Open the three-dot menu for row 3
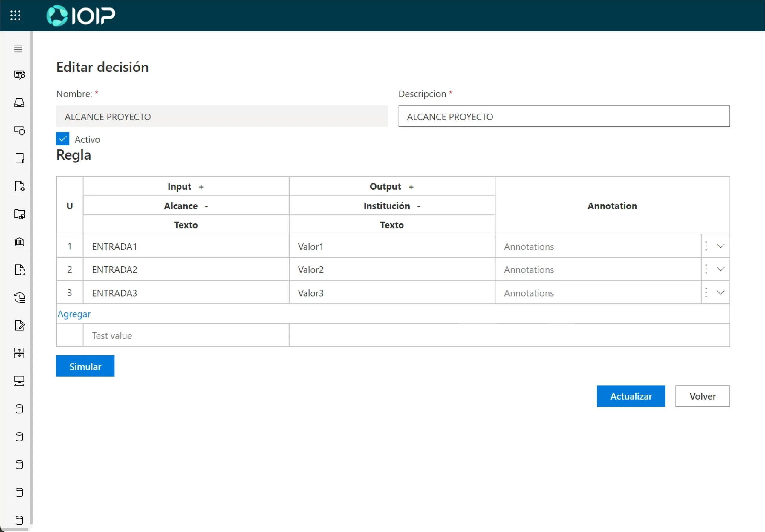This screenshot has height=532, width=765. (x=706, y=292)
